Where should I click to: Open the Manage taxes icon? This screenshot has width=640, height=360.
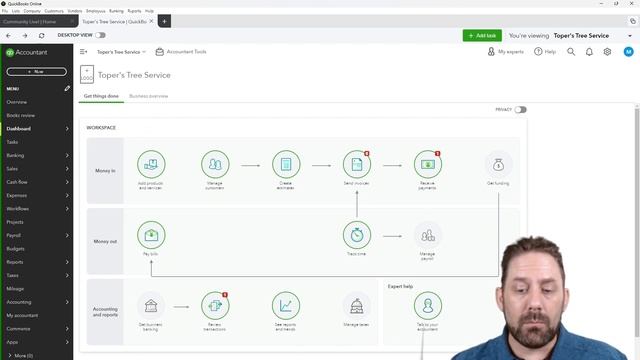tap(357, 306)
